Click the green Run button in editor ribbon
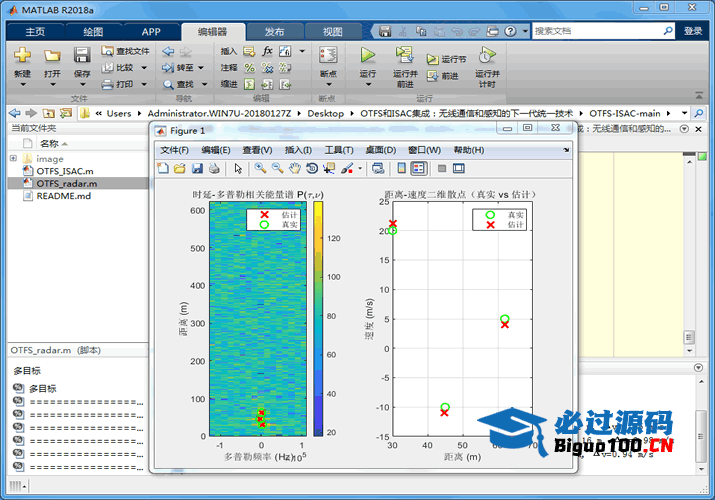The image size is (715, 500). [x=367, y=60]
